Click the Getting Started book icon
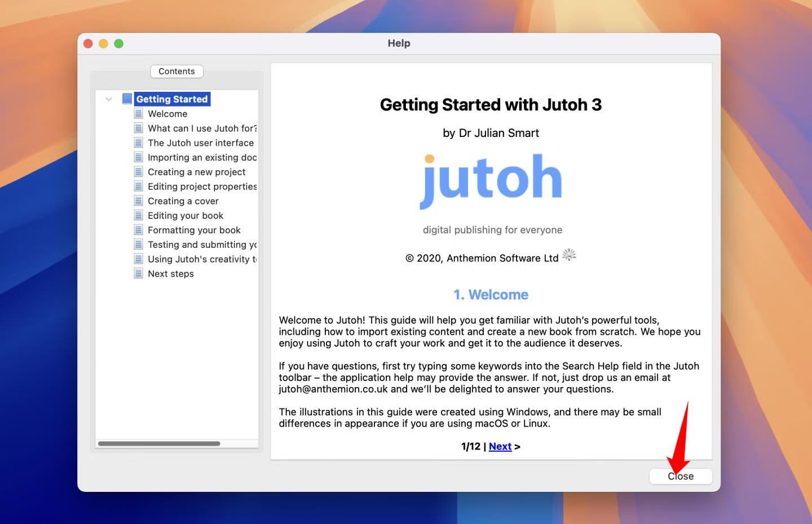The width and height of the screenshot is (812, 524). pos(127,99)
